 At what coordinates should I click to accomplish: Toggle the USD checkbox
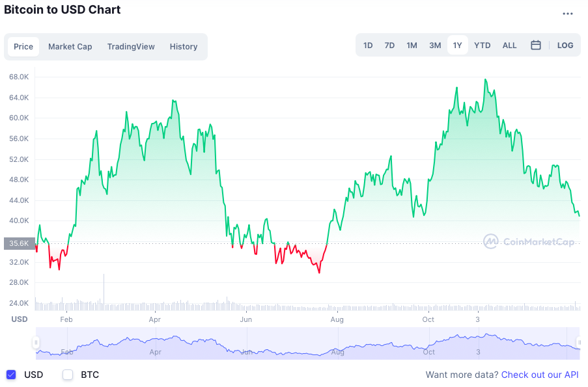coord(11,375)
